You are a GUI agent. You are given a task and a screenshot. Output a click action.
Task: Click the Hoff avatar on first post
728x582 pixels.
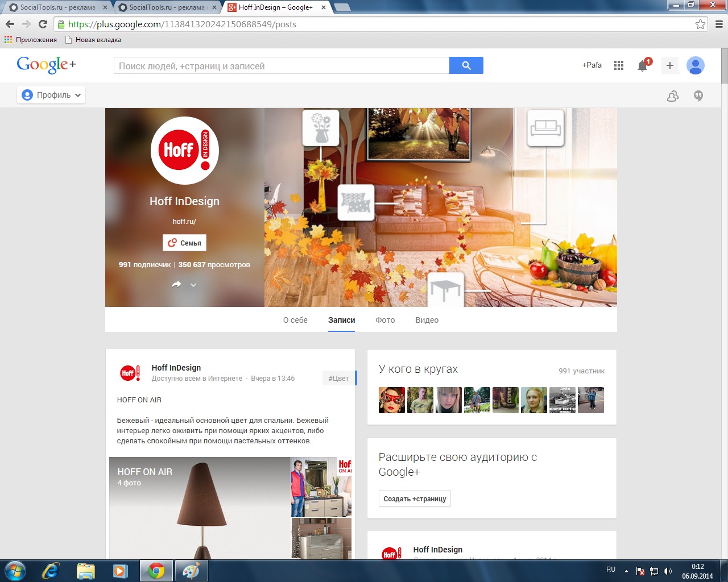[130, 373]
